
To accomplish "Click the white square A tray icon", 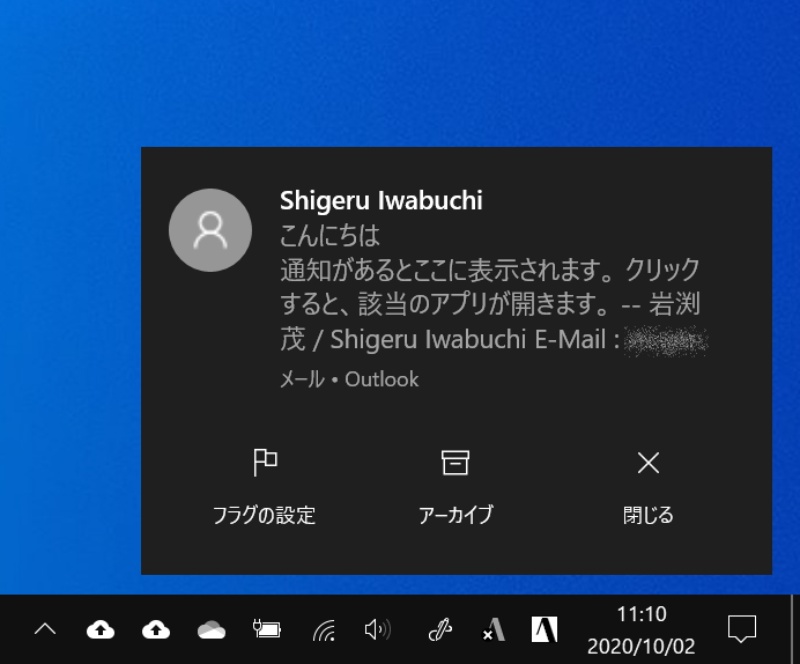I will [545, 629].
